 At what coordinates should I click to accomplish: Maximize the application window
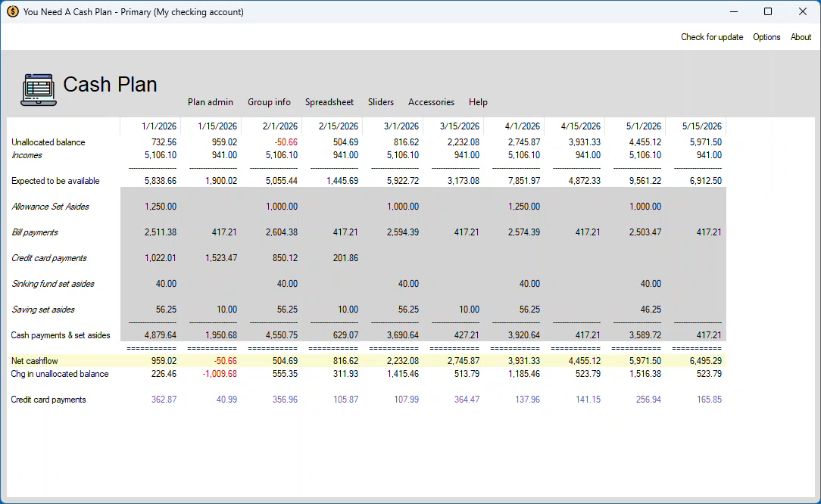pos(768,12)
